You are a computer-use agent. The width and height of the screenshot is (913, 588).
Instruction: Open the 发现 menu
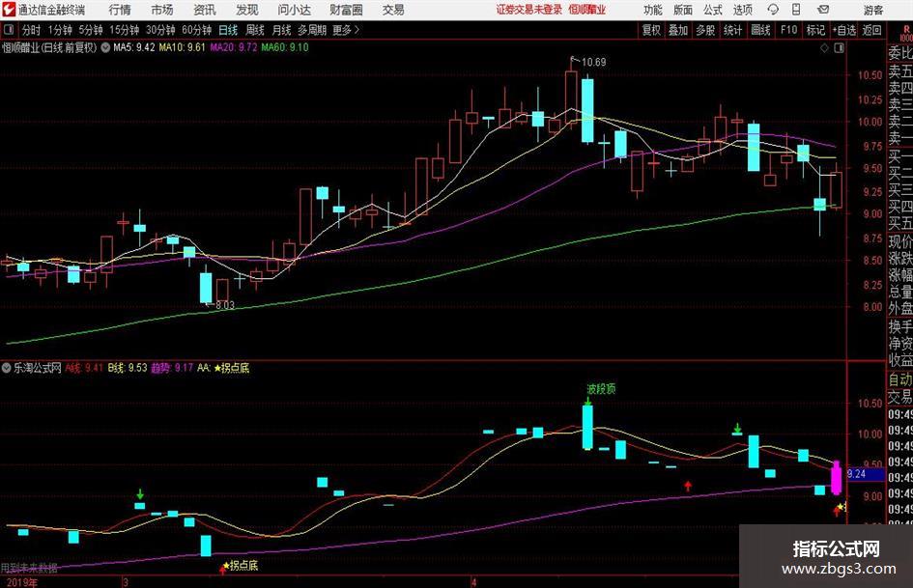[x=247, y=10]
